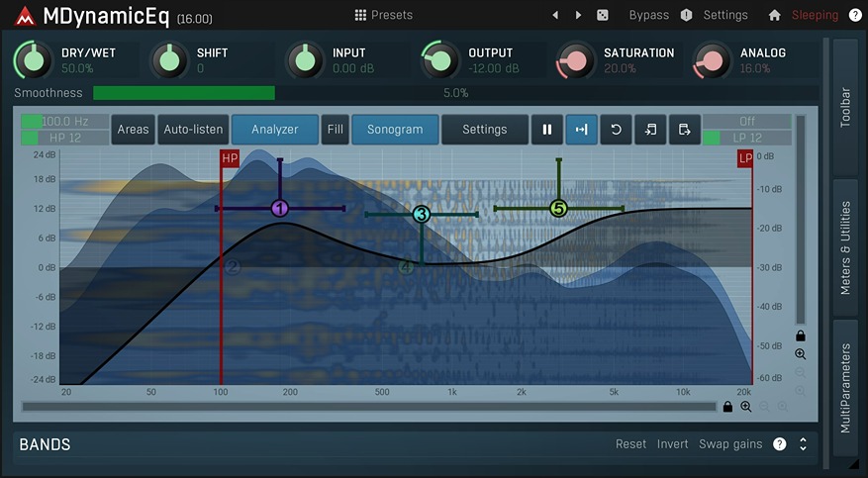Click Invert in the Bands header
The height and width of the screenshot is (478, 868).
click(x=672, y=444)
